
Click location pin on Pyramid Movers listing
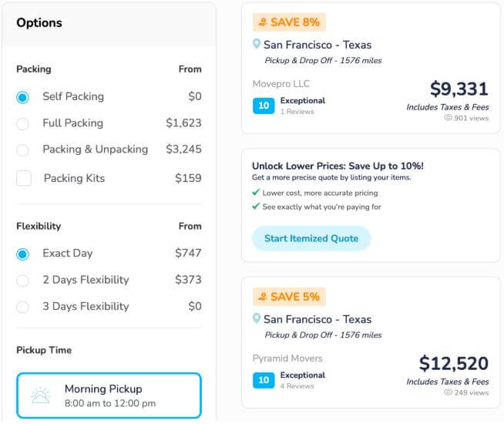[257, 318]
